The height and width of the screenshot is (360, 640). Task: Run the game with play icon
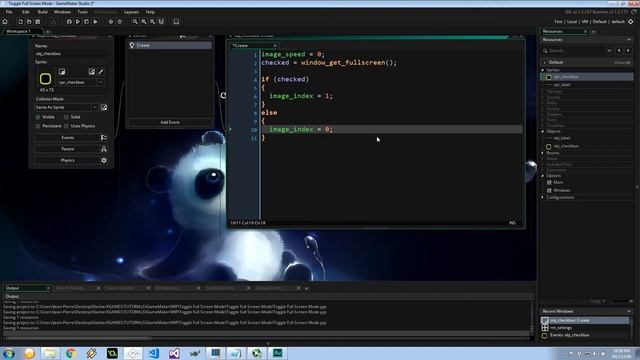[78, 22]
